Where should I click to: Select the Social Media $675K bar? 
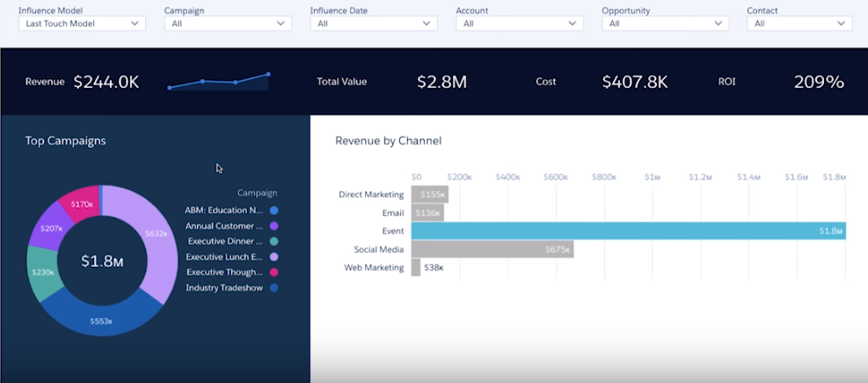(x=492, y=249)
